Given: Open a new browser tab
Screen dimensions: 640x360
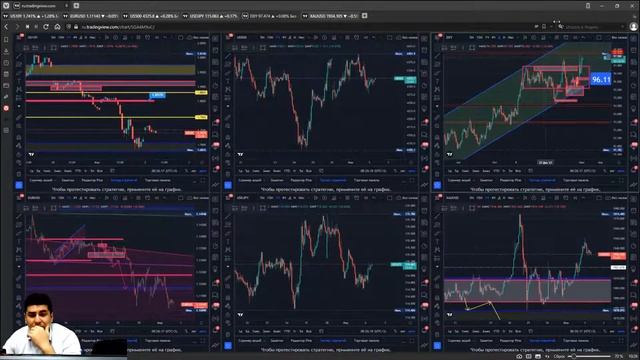Looking at the screenshot, I should (76, 6).
